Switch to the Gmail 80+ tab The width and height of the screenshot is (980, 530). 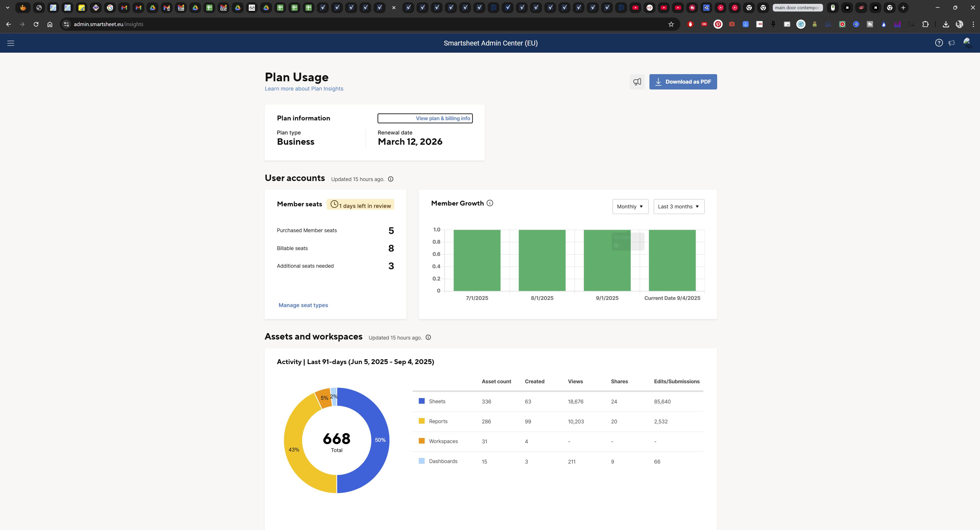[181, 8]
